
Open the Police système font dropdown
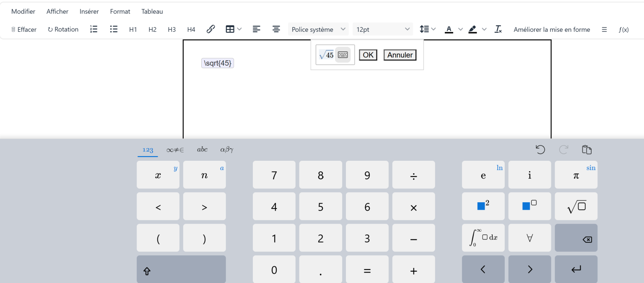318,29
